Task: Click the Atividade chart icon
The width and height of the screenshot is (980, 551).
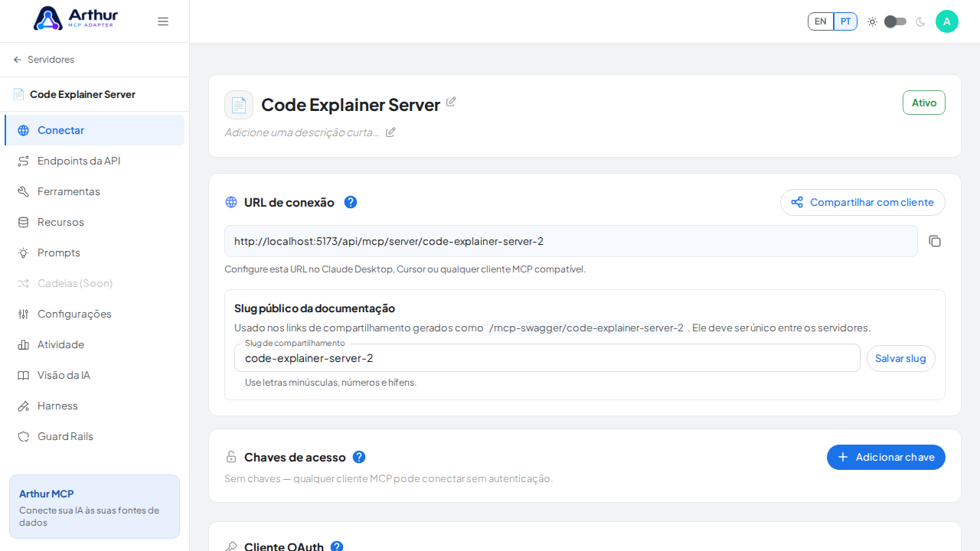Action: pyautogui.click(x=24, y=344)
